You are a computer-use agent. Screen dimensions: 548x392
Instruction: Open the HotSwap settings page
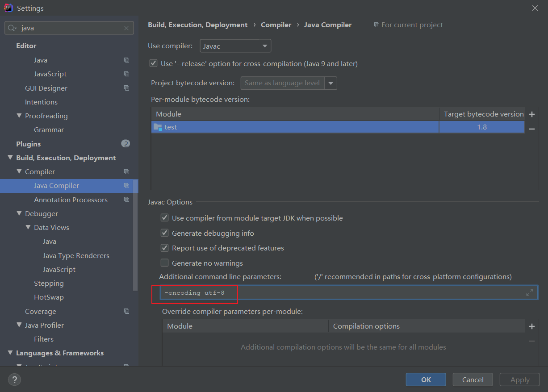coord(49,297)
